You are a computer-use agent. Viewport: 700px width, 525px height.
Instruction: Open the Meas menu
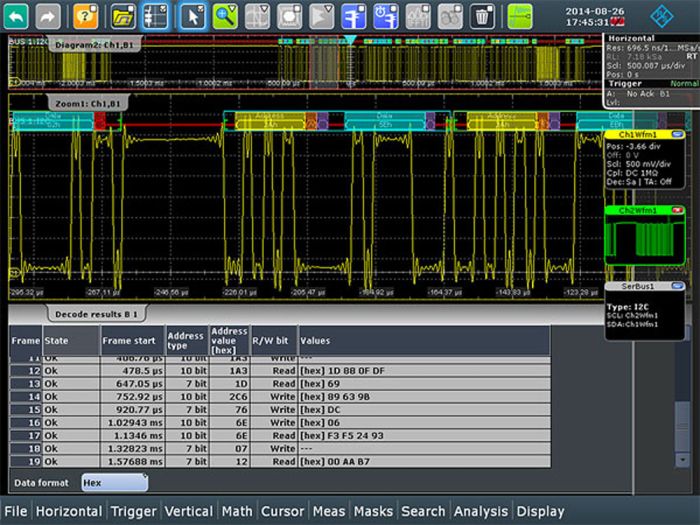(329, 511)
